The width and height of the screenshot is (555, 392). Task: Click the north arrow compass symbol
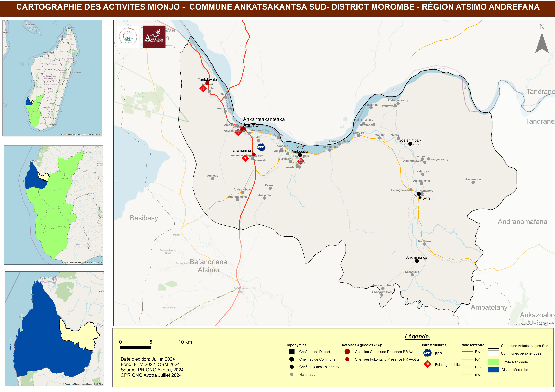click(542, 42)
